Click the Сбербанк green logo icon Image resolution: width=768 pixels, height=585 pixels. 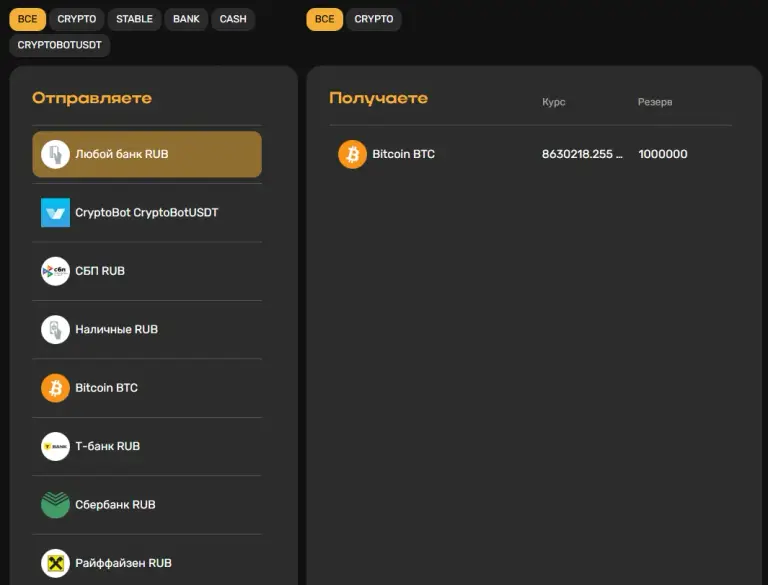coord(55,505)
